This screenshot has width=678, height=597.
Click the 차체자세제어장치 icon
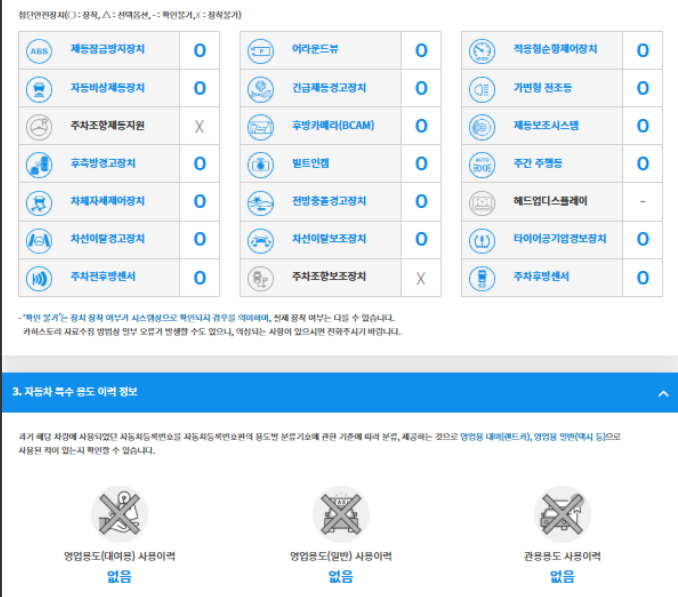[x=39, y=203]
